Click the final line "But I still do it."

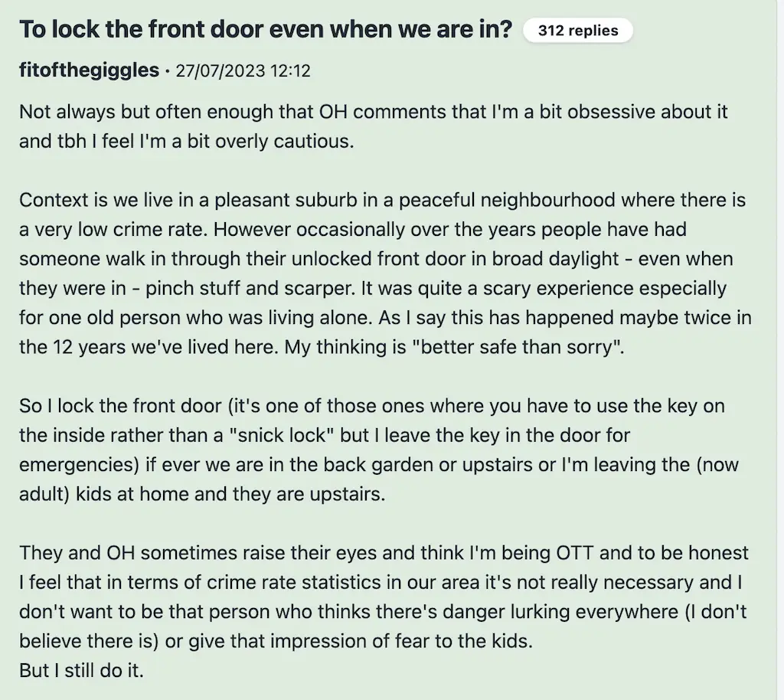point(81,670)
